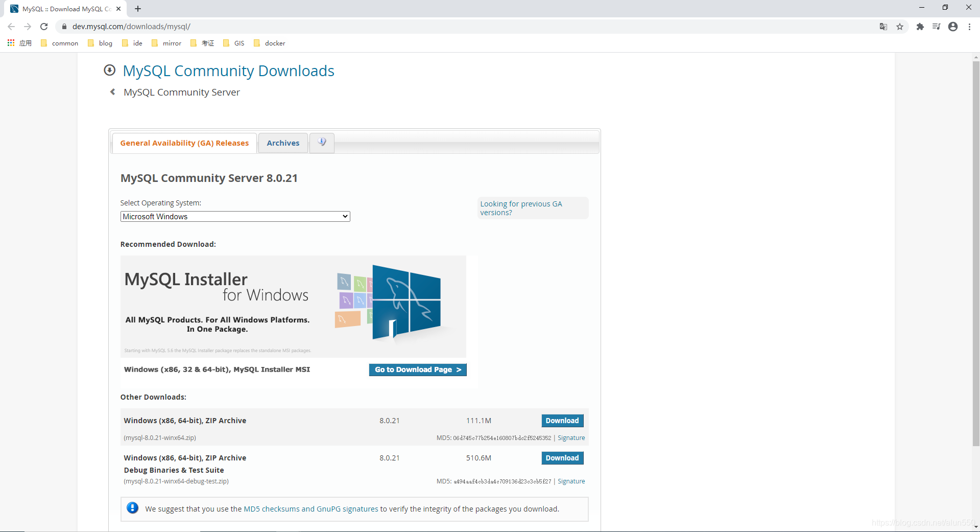980x532 pixels.
Task: Download the 510.6M Debug Binaries ZIP
Action: (562, 458)
